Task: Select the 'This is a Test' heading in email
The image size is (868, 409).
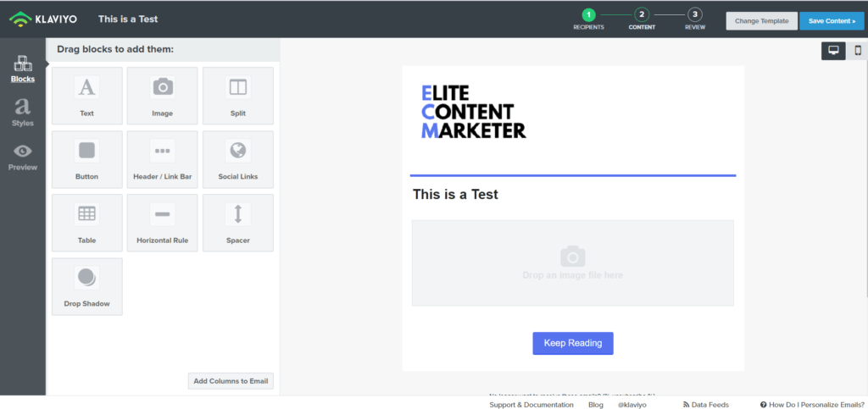Action: (x=455, y=194)
